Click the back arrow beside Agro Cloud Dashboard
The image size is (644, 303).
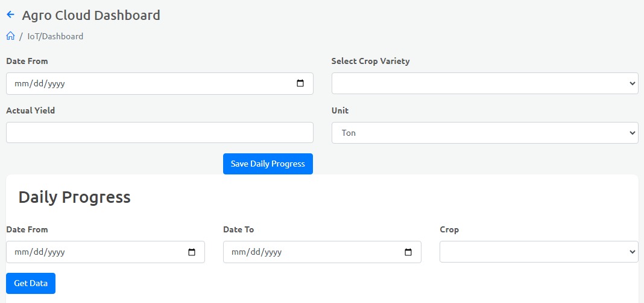click(x=10, y=14)
